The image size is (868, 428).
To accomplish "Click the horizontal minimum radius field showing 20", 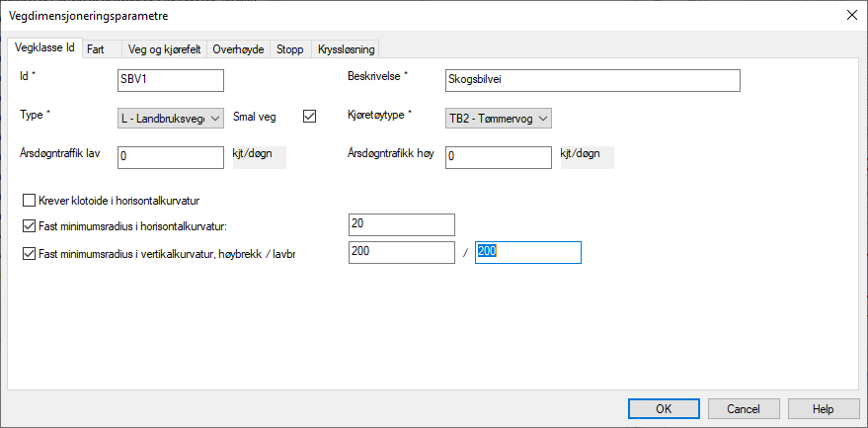I will tap(401, 225).
